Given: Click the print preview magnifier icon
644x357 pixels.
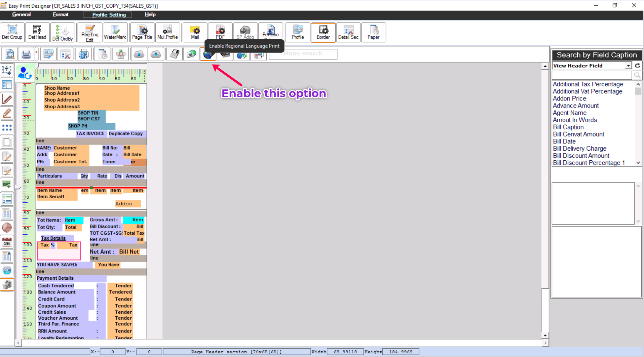Looking at the screenshot, I should 10,54.
